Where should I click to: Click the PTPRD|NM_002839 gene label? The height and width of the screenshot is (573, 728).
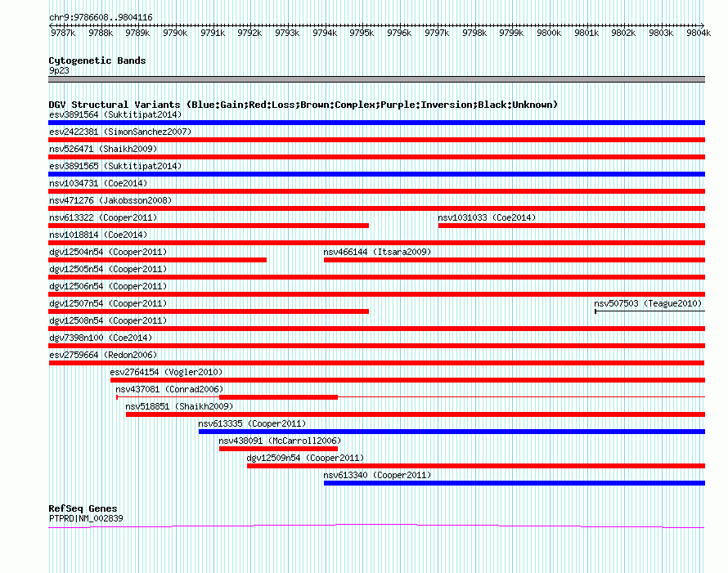(x=86, y=518)
